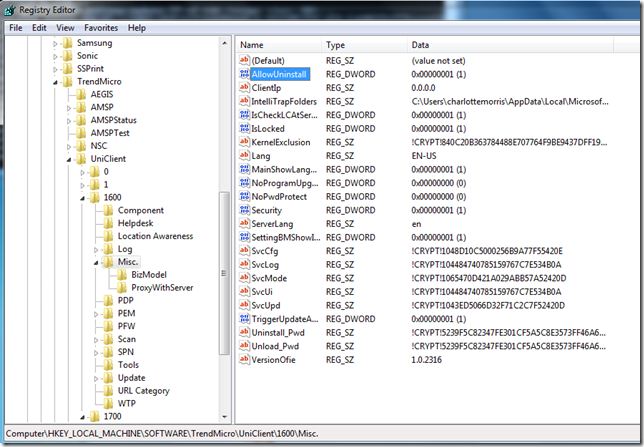Image resolution: width=644 pixels, height=447 pixels.
Task: Collapse the UniClient tree node
Action: 69,159
